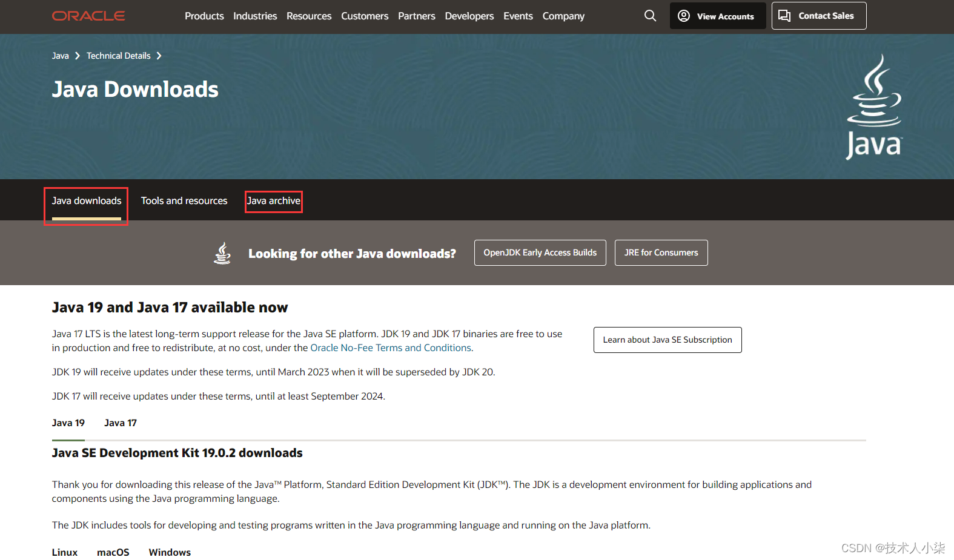Open JRE for Consumers
The height and width of the screenshot is (560, 954).
tap(661, 252)
